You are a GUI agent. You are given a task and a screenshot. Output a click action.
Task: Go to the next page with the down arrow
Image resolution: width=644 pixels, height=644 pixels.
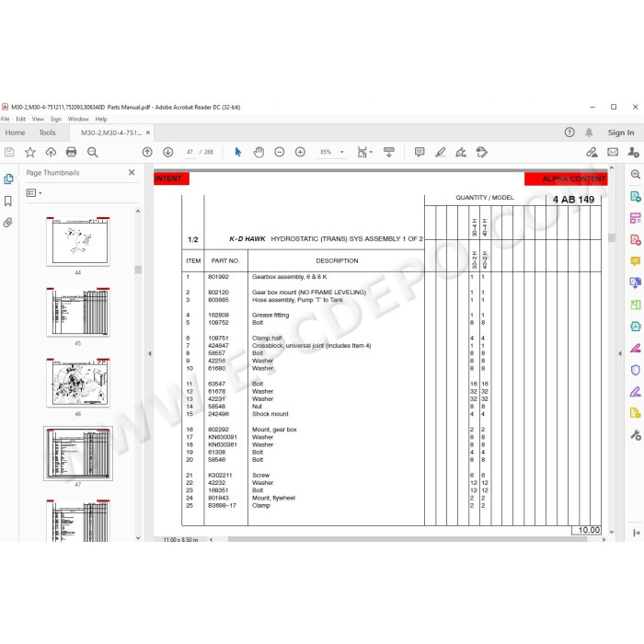[x=168, y=153]
